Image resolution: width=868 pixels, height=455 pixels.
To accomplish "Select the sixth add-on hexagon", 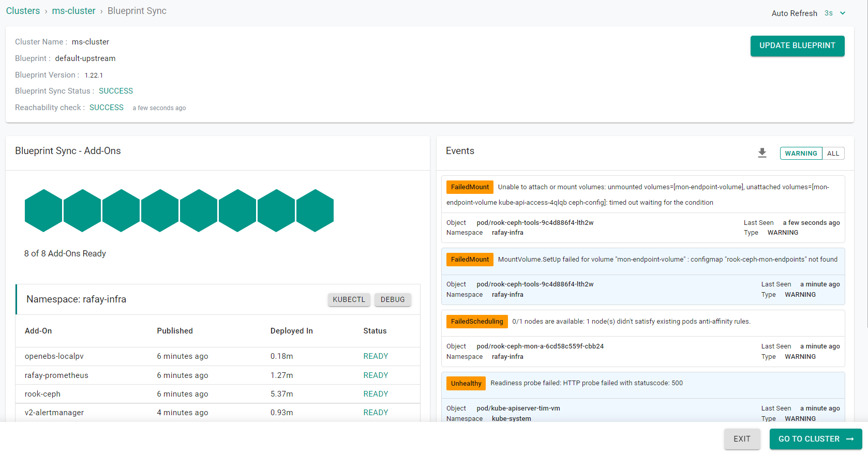I will tap(237, 210).
